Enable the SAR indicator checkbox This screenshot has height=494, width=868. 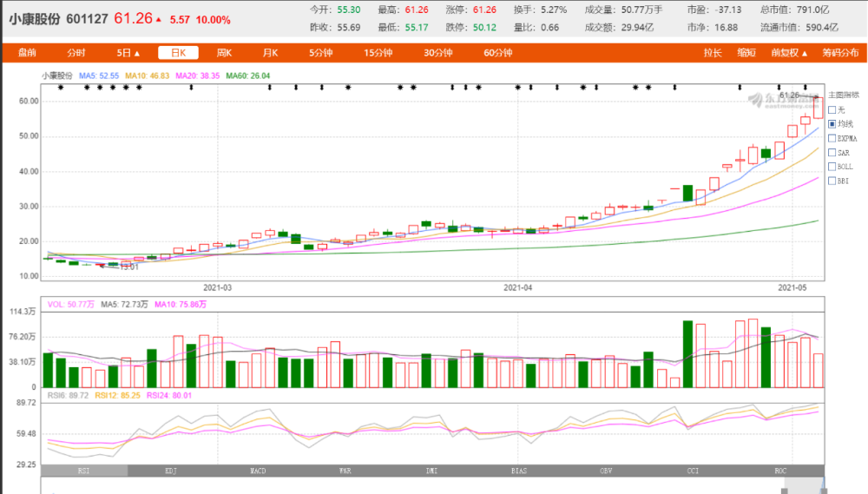[832, 152]
